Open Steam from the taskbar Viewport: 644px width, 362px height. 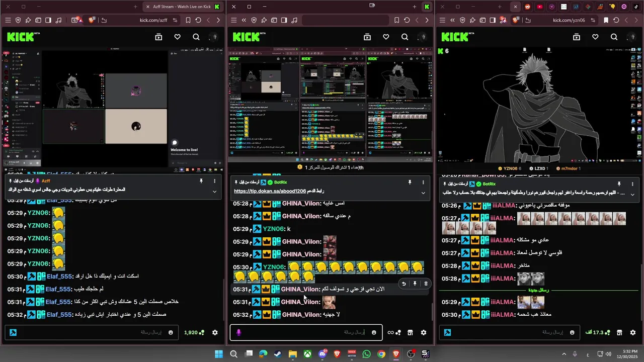coord(278,354)
